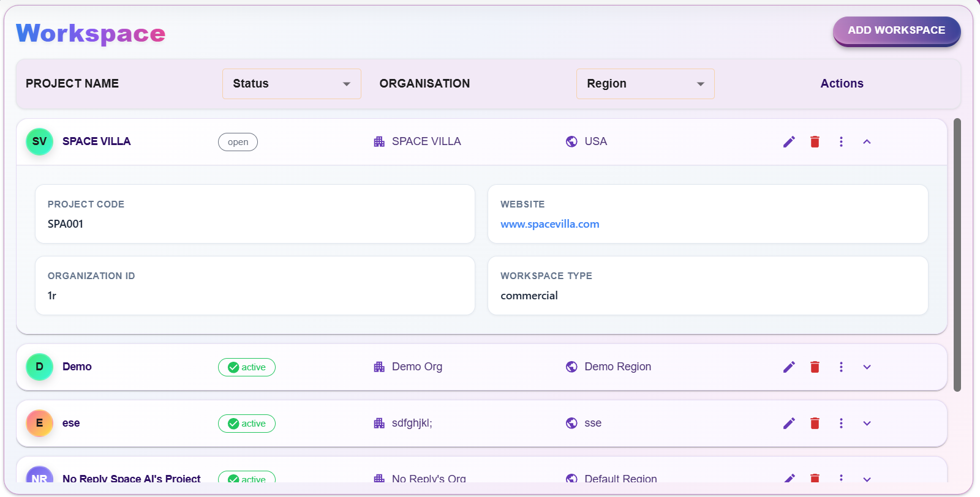Click the building icon beside SPACE VILLA organisation

379,142
